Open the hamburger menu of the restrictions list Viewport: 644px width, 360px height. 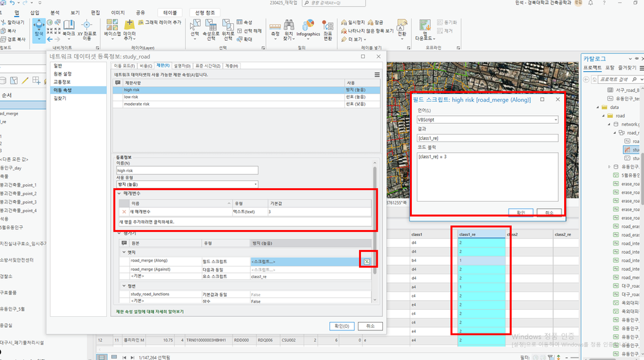tap(376, 75)
